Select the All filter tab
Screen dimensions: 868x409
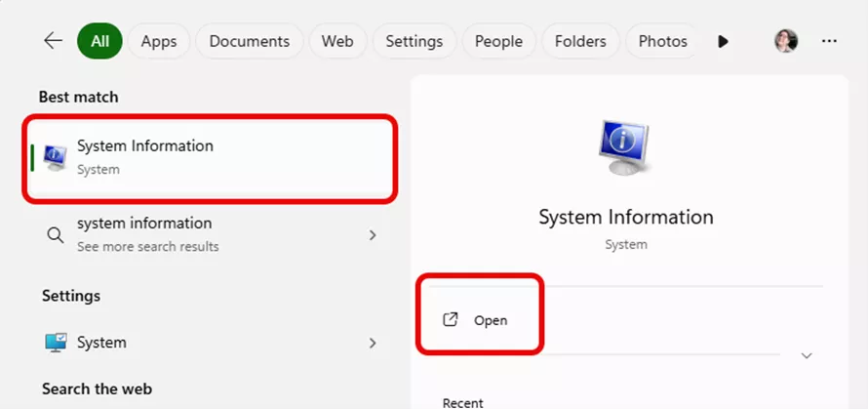tap(99, 41)
